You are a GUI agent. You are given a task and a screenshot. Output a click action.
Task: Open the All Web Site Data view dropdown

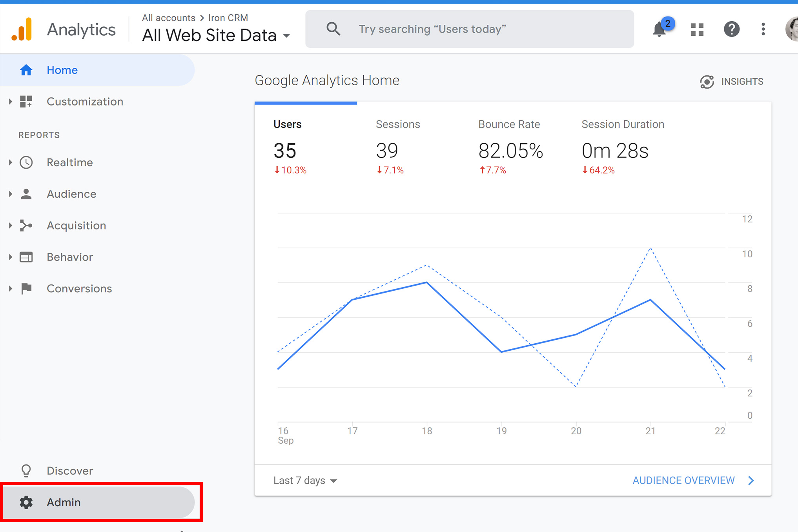(x=216, y=35)
